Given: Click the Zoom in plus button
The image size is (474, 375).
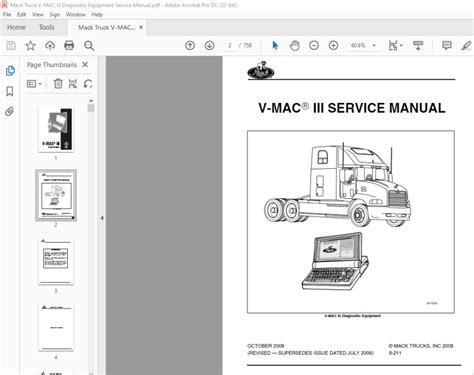Looking at the screenshot, I should coord(333,45).
